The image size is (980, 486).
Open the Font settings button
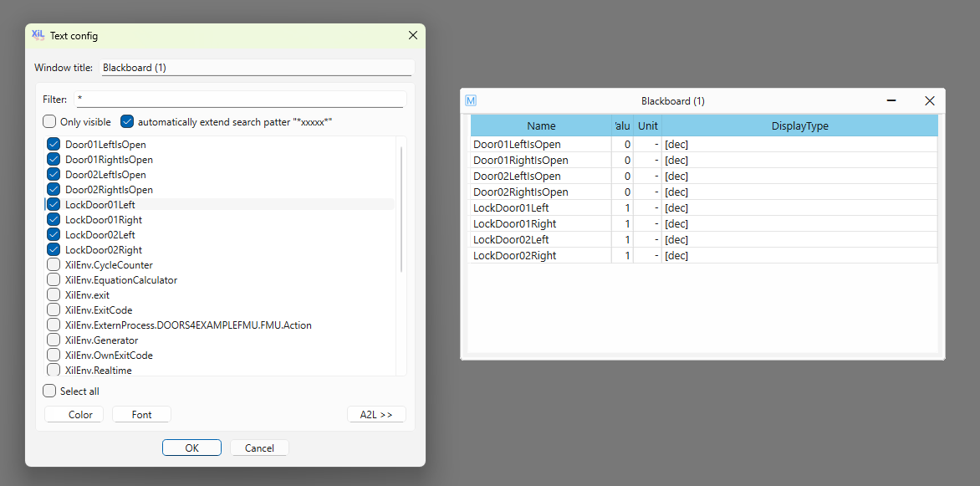141,415
